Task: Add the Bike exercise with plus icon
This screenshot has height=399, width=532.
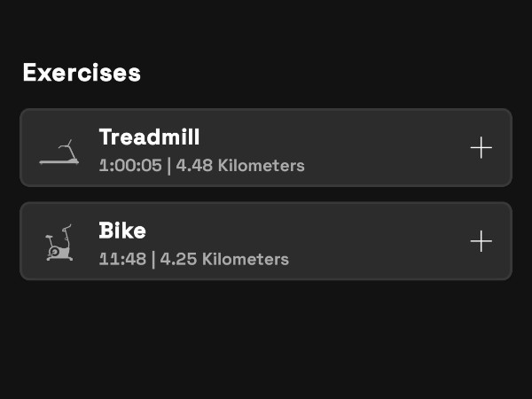Action: pyautogui.click(x=481, y=241)
